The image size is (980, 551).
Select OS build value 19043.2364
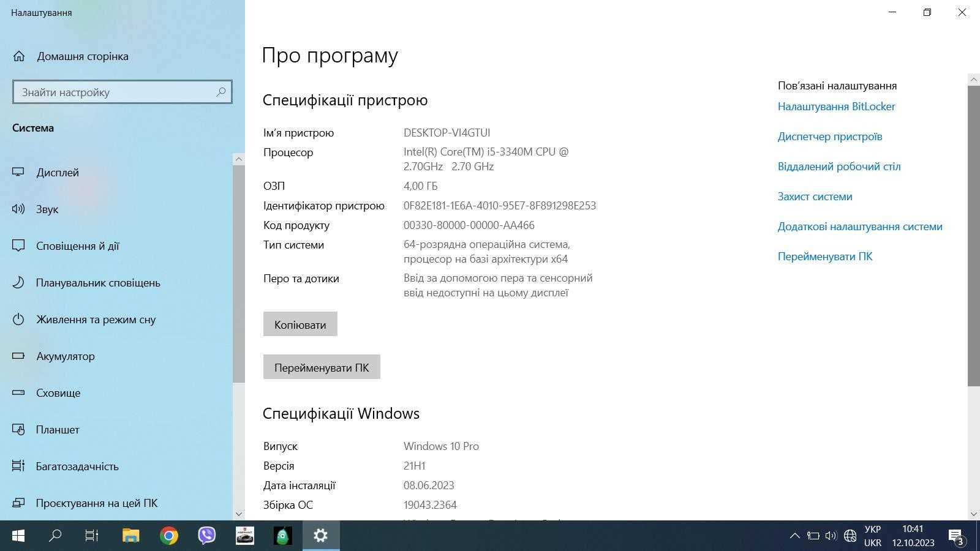tap(430, 505)
